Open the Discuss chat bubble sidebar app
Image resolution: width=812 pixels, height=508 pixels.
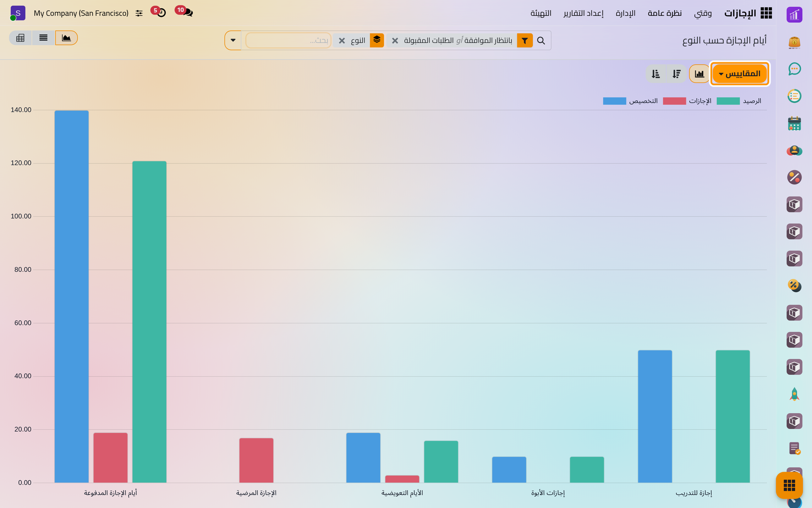[794, 69]
